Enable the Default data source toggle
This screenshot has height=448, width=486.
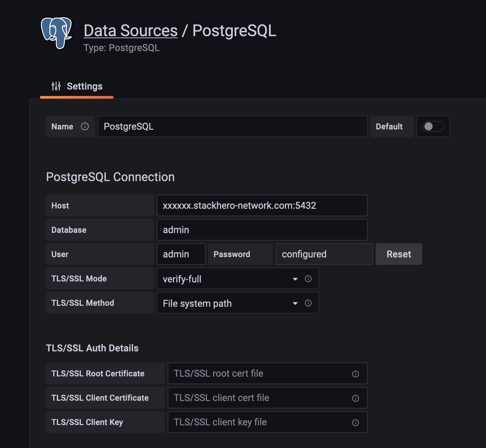[433, 126]
